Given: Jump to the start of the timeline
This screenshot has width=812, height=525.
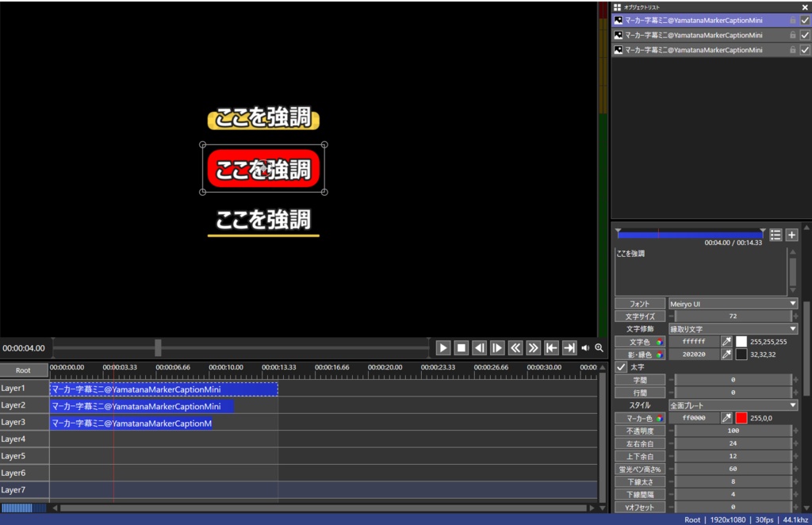Looking at the screenshot, I should [552, 348].
